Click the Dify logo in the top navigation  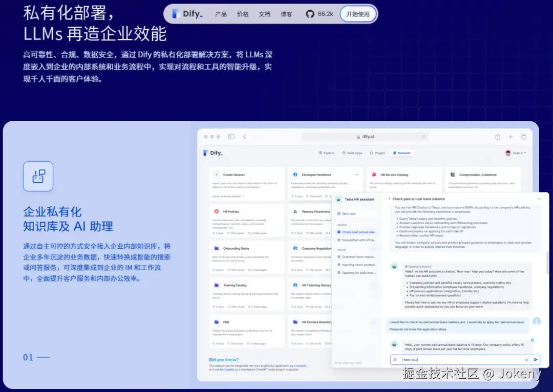point(187,14)
